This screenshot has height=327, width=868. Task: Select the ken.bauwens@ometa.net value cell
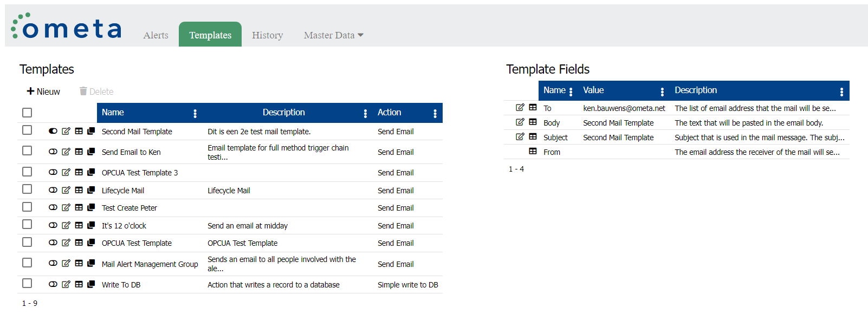624,108
